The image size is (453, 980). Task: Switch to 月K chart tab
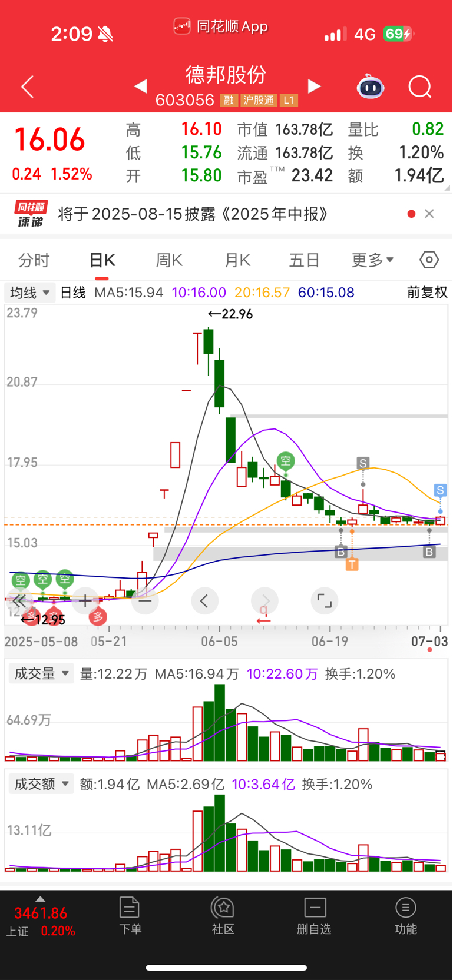[238, 260]
